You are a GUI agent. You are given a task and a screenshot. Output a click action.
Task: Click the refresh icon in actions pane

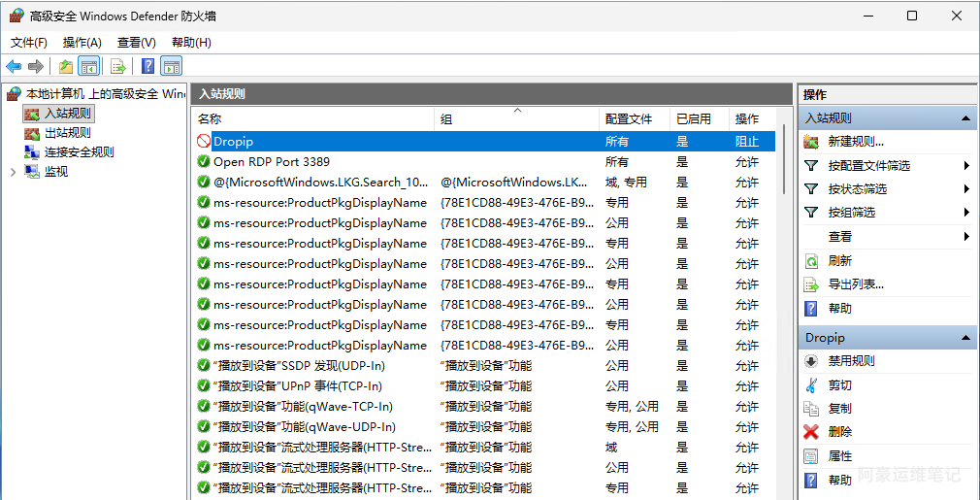(x=811, y=261)
